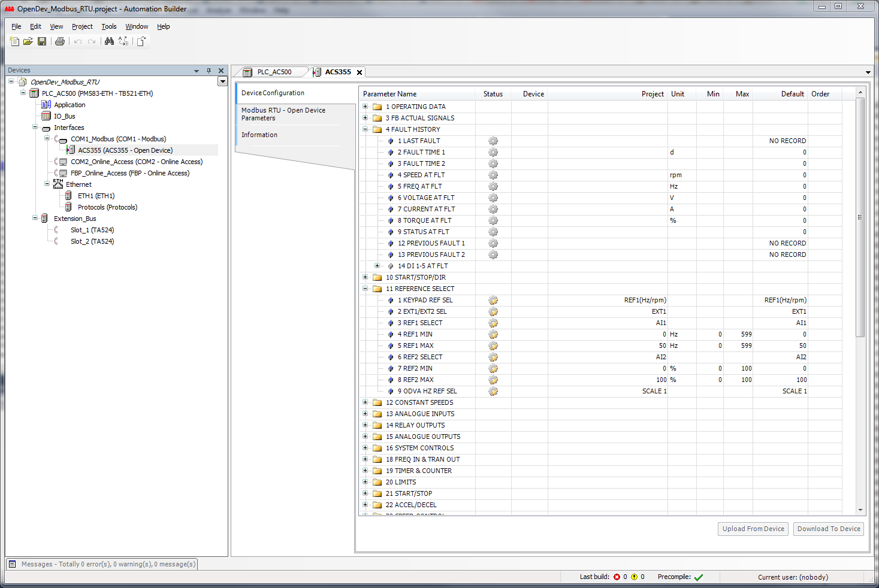The width and height of the screenshot is (879, 588).
Task: Click the greyed Redo arrow
Action: (x=92, y=41)
